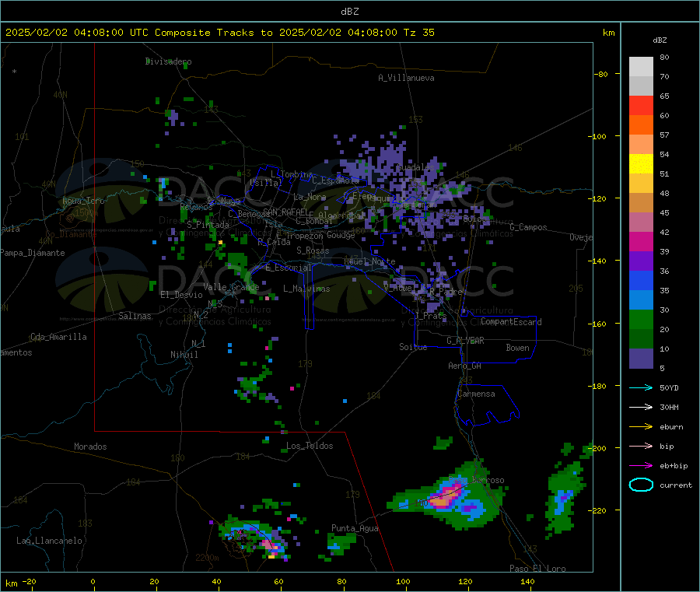
Task: Click the 'Aero_GA' map label
Action: (x=464, y=366)
